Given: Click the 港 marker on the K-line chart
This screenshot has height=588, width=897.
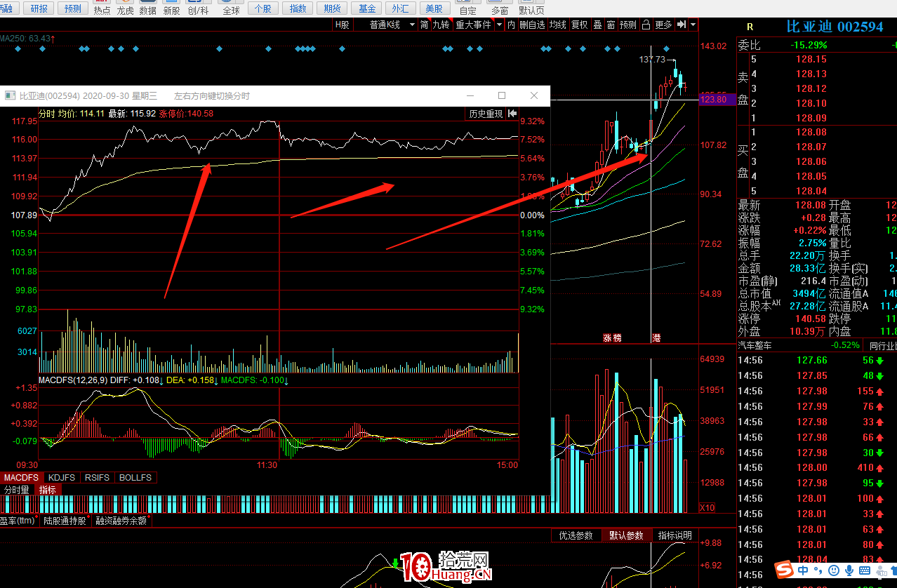Looking at the screenshot, I should pos(656,338).
